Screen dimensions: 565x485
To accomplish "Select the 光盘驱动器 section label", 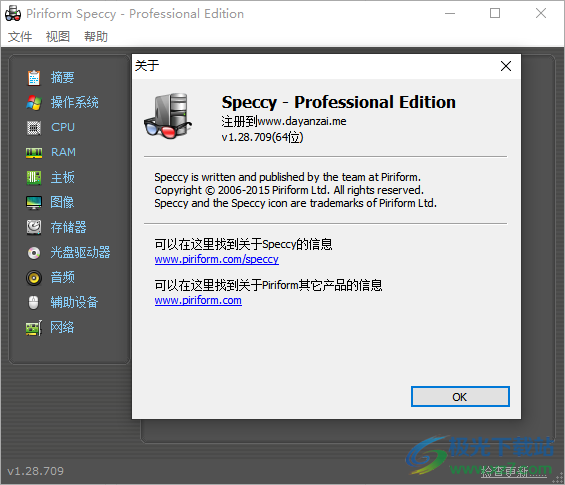I will [x=80, y=253].
